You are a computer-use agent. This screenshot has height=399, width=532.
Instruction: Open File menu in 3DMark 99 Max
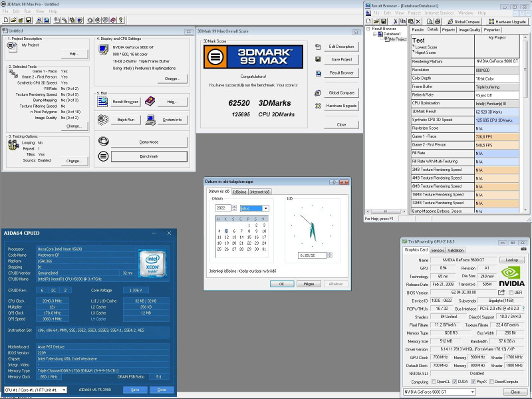pyautogui.click(x=5, y=11)
